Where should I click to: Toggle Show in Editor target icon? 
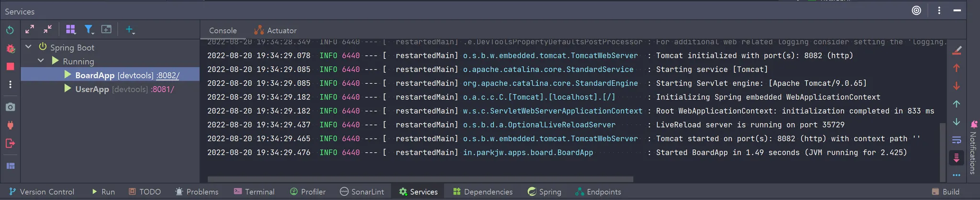(x=916, y=11)
